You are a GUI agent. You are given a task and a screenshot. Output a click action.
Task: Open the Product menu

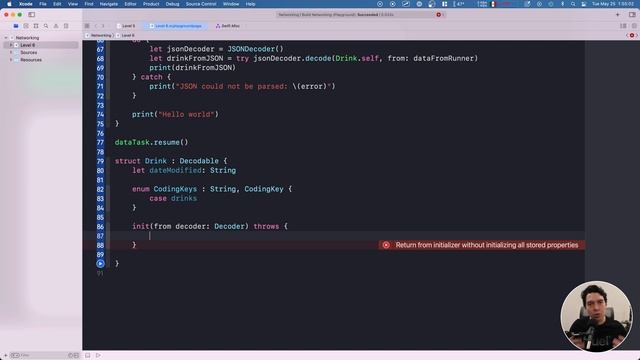151,4
